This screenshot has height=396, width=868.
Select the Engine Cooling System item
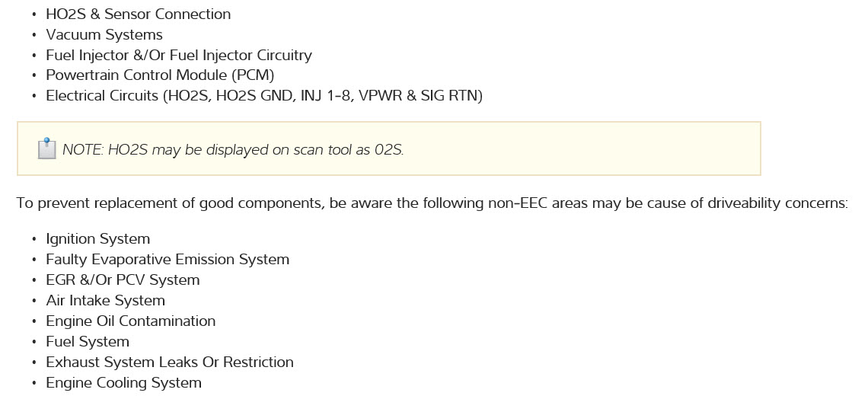pyautogui.click(x=124, y=383)
